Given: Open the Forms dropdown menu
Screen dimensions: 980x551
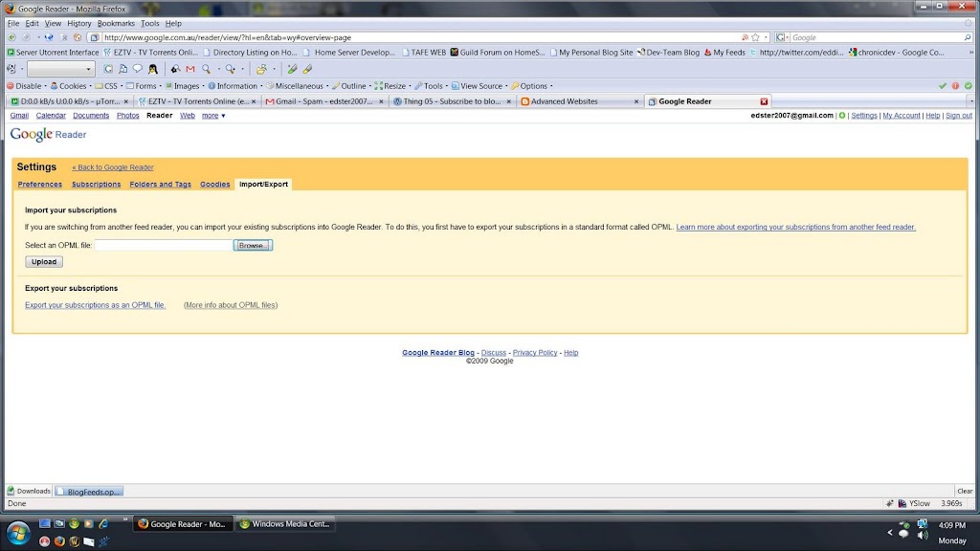Looking at the screenshot, I should (x=144, y=86).
